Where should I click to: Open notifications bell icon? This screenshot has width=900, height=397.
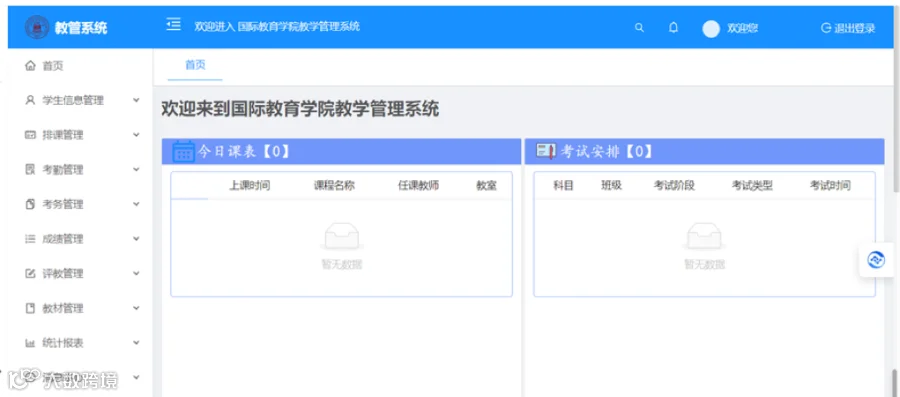click(673, 28)
